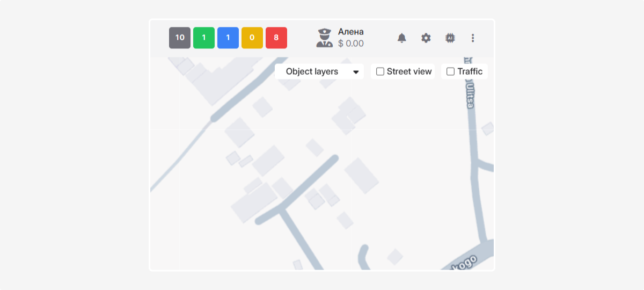644x290 pixels.
Task: Click the green status counter badge
Action: [x=204, y=38]
